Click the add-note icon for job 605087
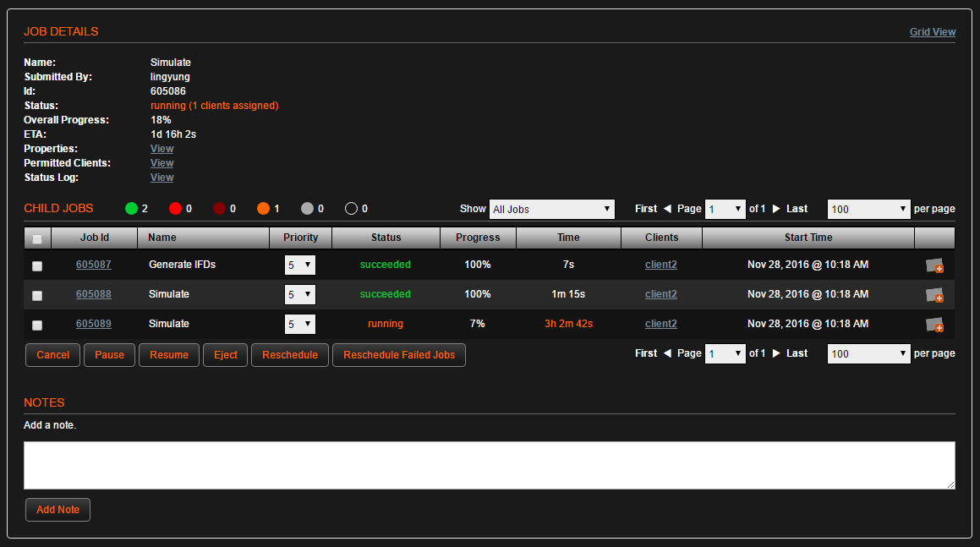 point(934,265)
